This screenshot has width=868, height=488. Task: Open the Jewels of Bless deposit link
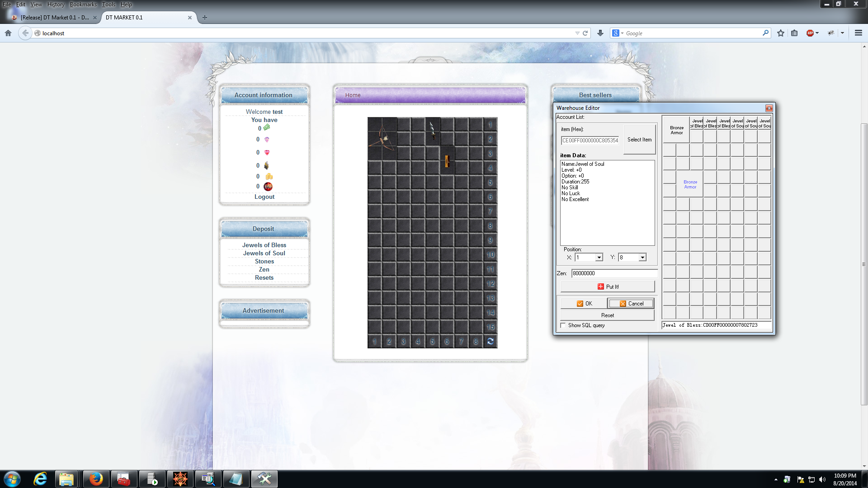tap(264, 245)
